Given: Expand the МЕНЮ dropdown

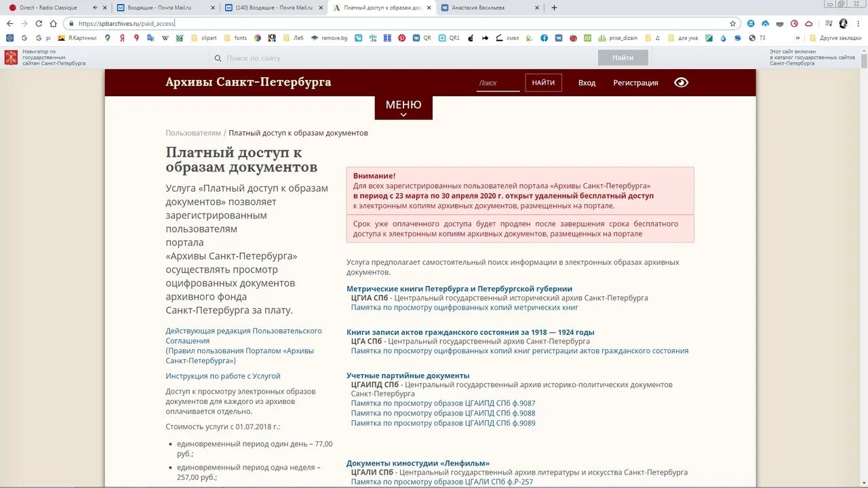Looking at the screenshot, I should 403,108.
